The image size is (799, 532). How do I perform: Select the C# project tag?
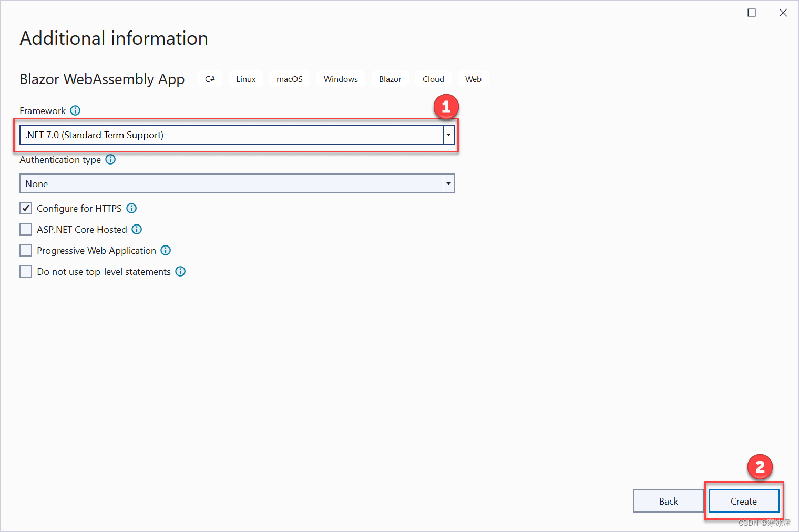210,79
